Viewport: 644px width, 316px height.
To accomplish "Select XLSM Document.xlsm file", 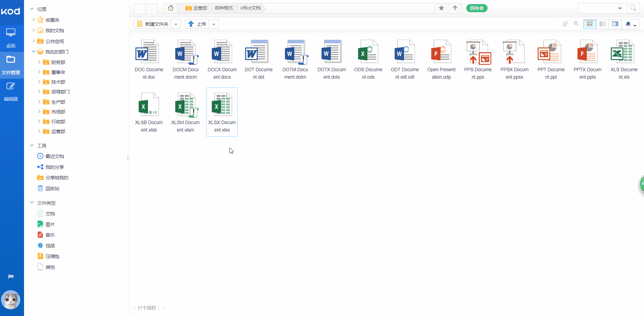I will pyautogui.click(x=186, y=112).
